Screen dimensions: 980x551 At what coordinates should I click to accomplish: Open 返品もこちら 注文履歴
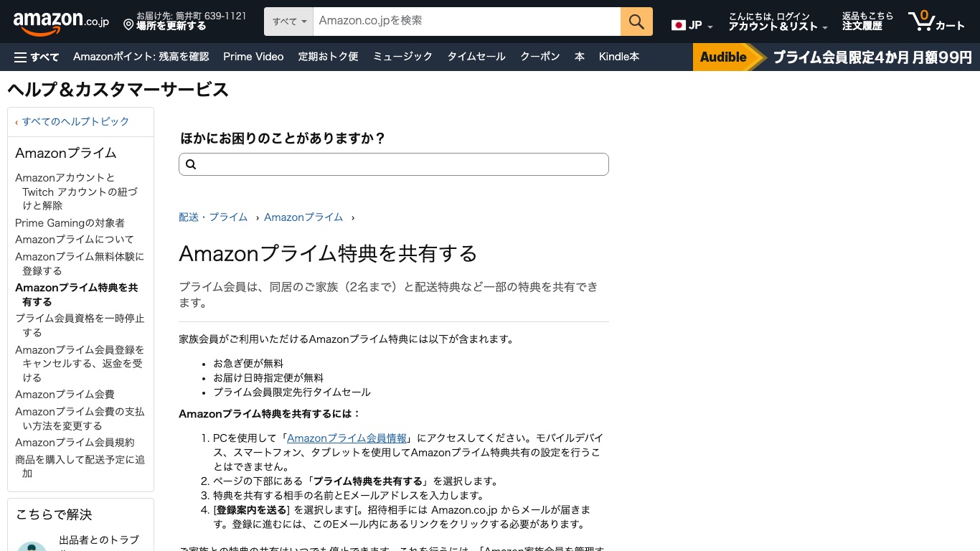tap(868, 22)
